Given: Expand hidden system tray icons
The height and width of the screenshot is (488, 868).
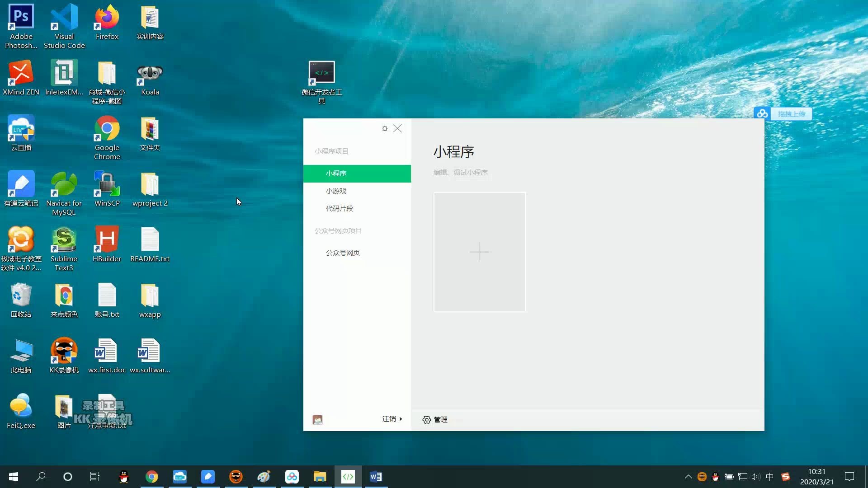Looking at the screenshot, I should pos(688,477).
